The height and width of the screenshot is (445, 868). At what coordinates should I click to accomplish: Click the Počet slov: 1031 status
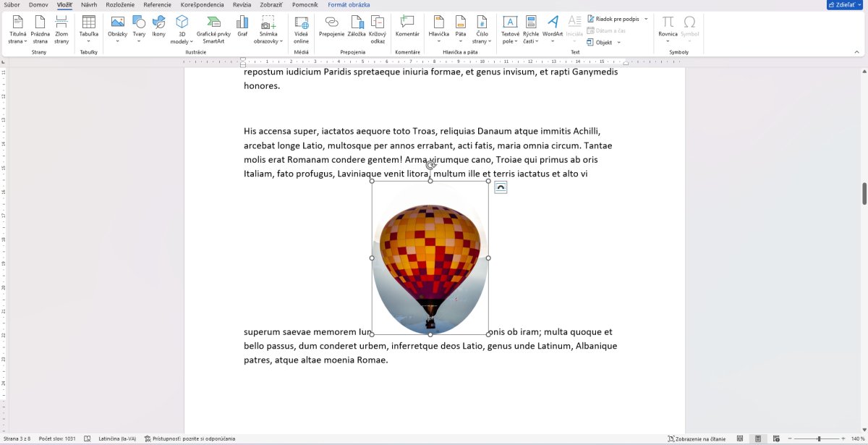(x=57, y=438)
